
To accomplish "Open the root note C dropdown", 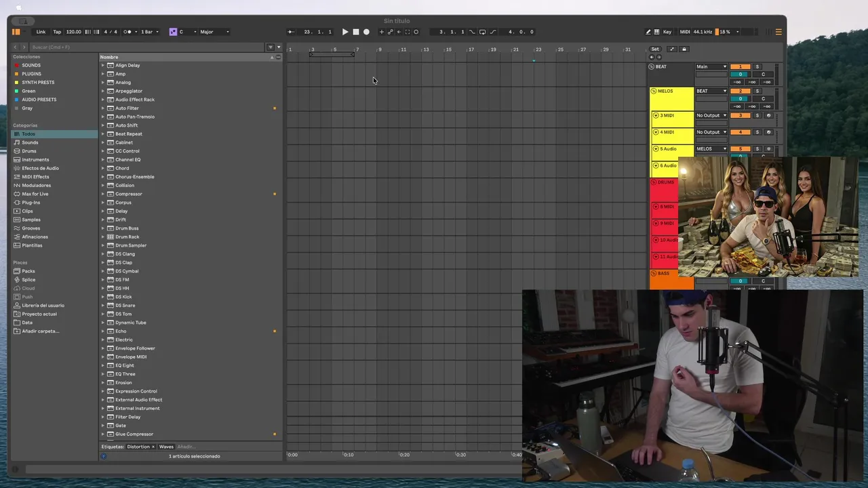I will [188, 32].
